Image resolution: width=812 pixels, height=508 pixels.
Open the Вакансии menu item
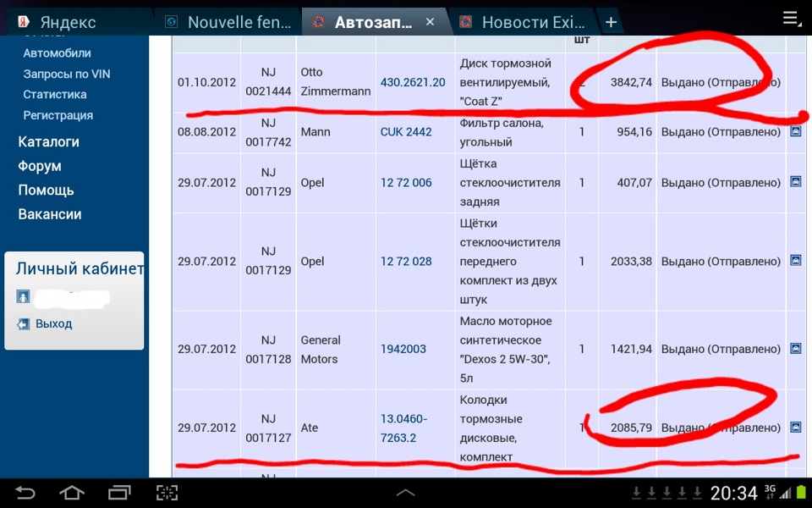50,214
